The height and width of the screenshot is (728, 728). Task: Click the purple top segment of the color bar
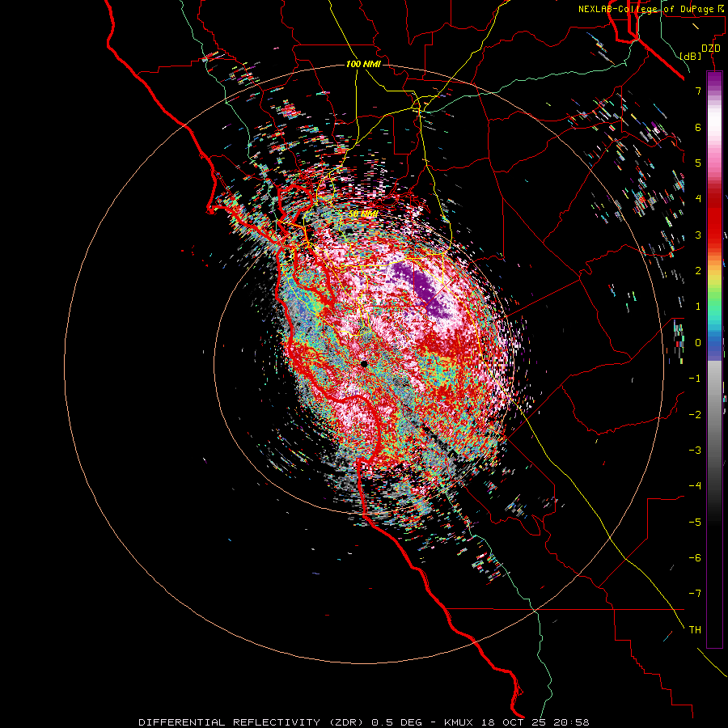pyautogui.click(x=714, y=80)
